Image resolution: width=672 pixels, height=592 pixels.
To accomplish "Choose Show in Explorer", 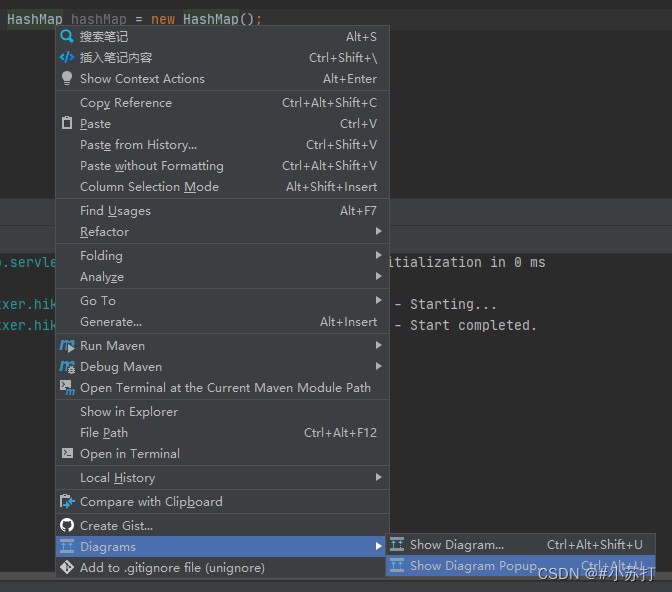I will point(222,412).
